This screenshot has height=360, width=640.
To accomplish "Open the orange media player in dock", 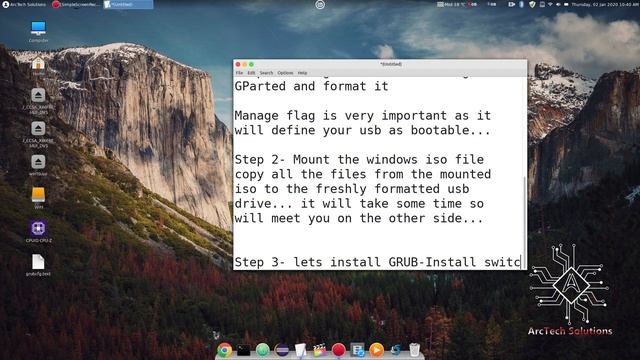I will (376, 350).
